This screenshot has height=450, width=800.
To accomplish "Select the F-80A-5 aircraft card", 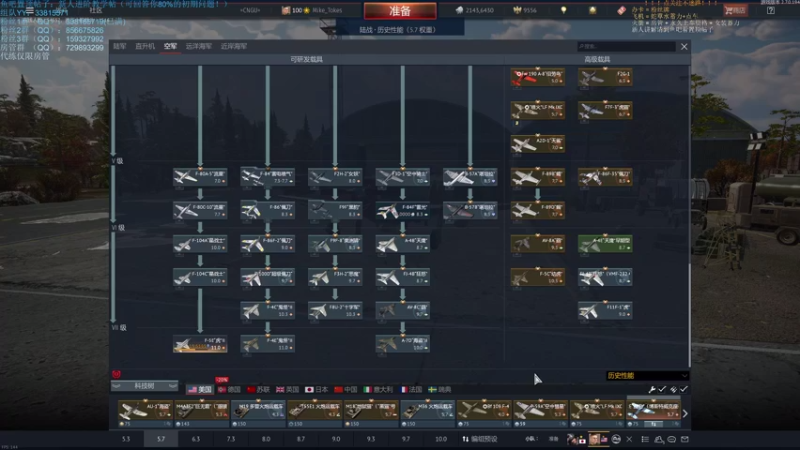I will [200, 177].
